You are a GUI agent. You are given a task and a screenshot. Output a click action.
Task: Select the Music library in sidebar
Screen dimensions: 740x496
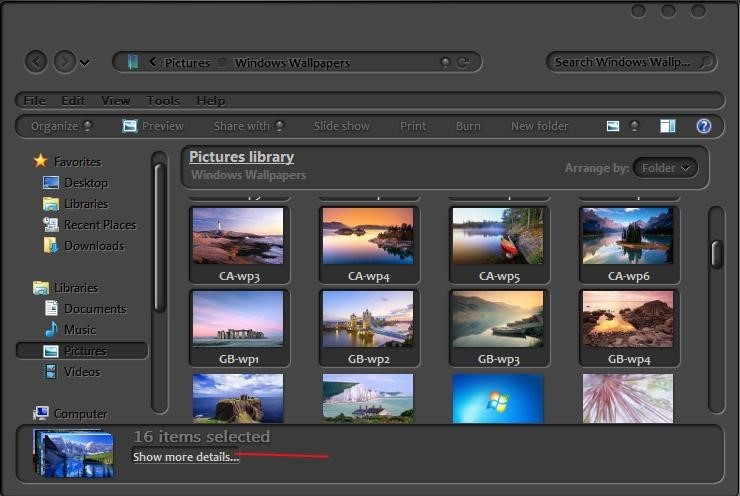(x=79, y=330)
